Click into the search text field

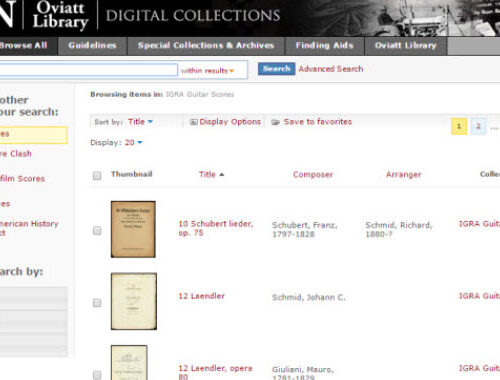(x=88, y=70)
